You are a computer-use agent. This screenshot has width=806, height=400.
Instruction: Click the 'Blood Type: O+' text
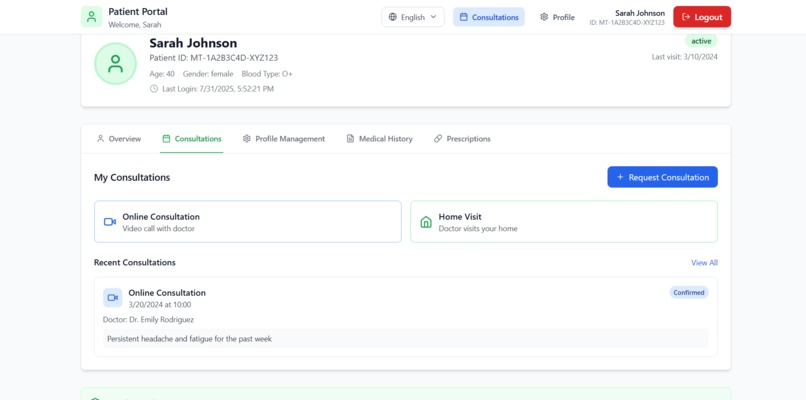tap(267, 74)
